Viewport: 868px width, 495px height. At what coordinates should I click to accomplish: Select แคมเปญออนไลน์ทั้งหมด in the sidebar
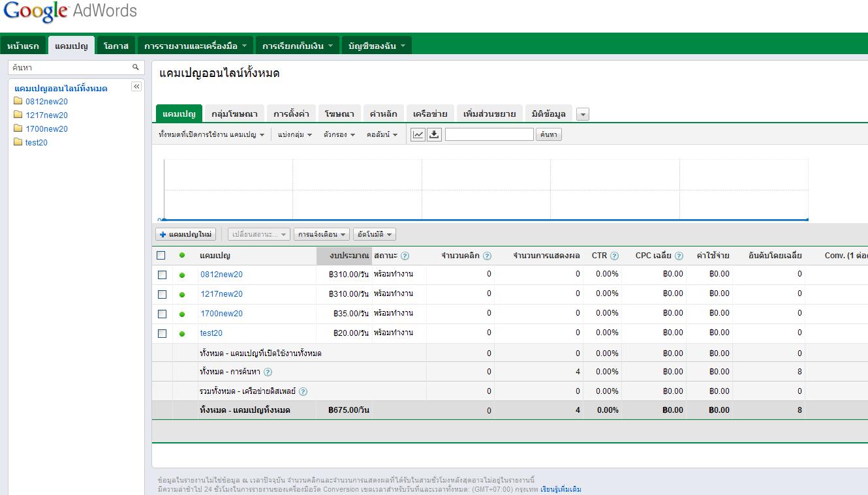(61, 88)
